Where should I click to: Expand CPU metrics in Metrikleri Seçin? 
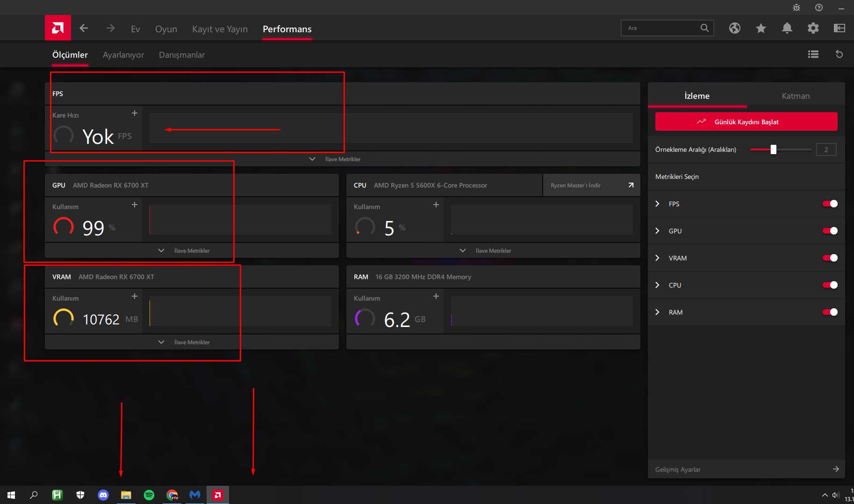coord(658,285)
